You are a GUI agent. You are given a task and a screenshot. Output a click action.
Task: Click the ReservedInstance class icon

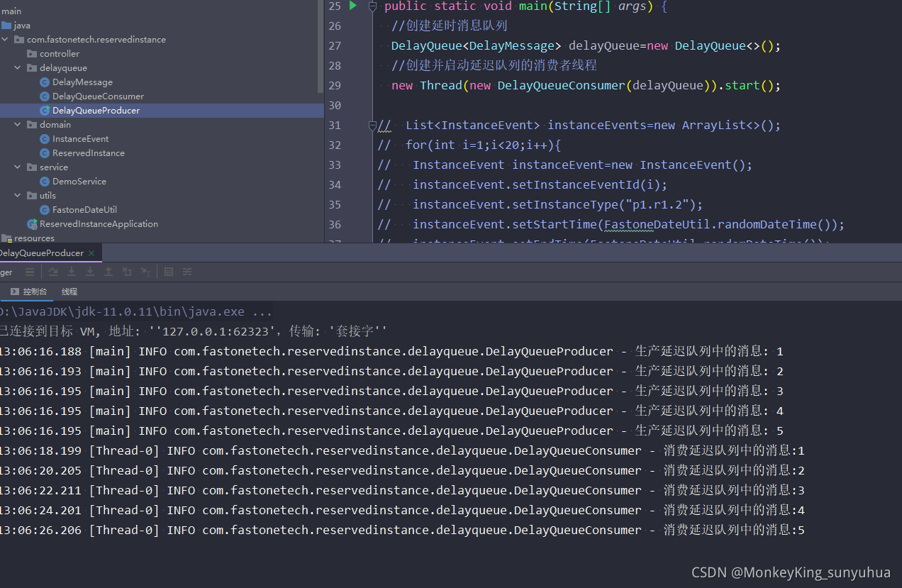tap(45, 153)
